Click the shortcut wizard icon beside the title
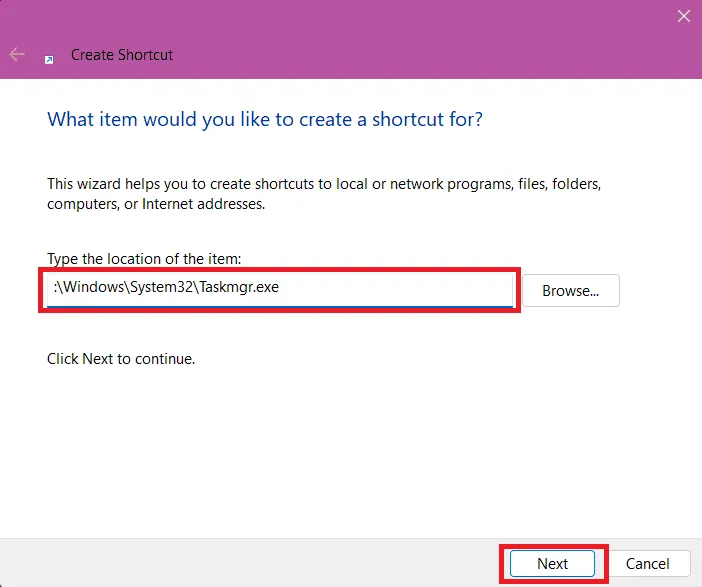The image size is (702, 587). (49, 59)
